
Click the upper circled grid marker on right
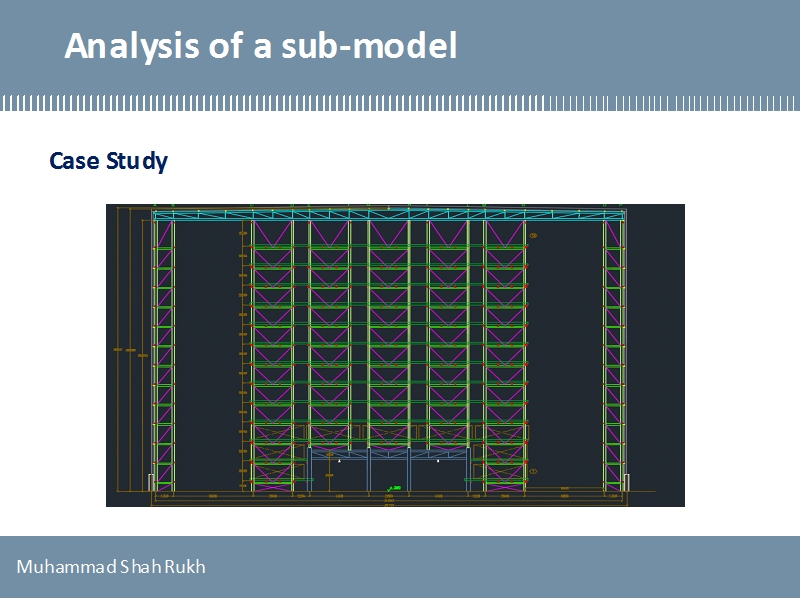[534, 236]
